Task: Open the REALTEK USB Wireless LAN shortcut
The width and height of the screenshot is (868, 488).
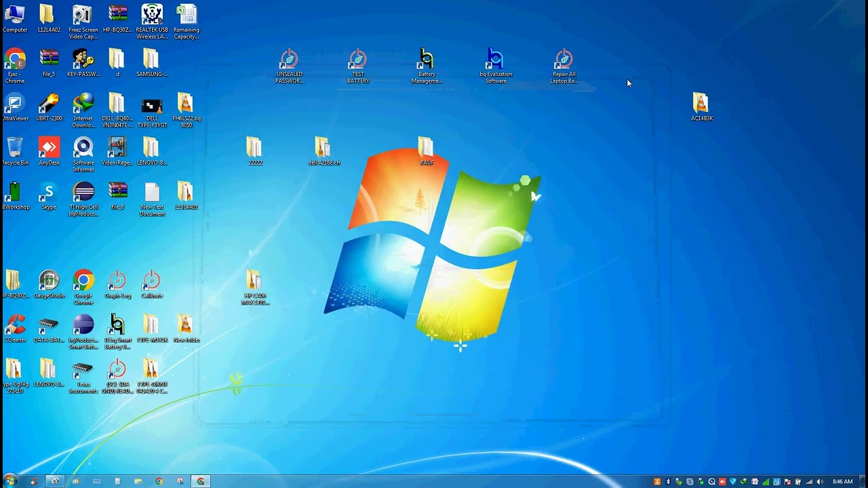Action: point(152,22)
